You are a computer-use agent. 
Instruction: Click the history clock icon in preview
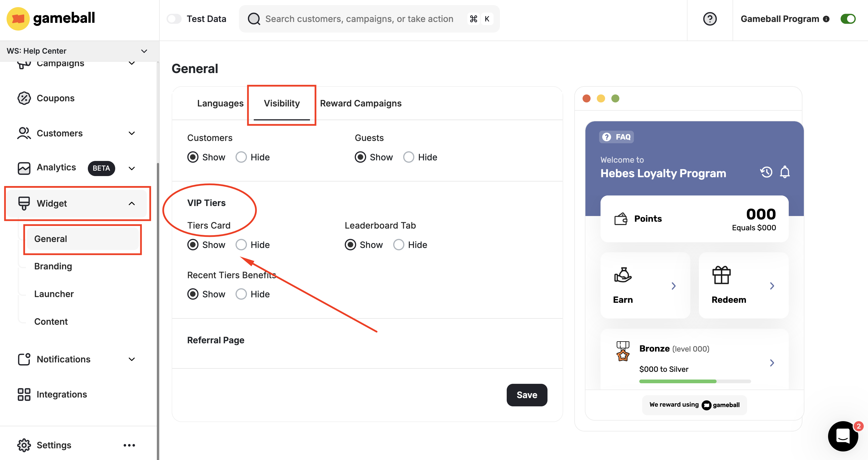[766, 172]
